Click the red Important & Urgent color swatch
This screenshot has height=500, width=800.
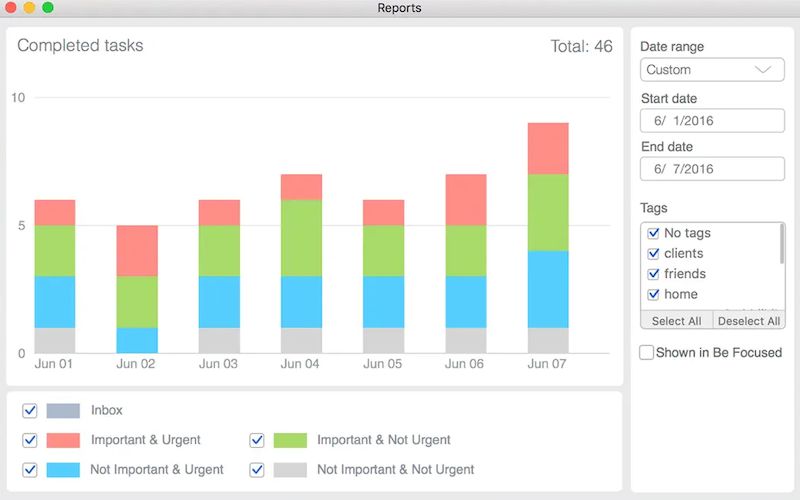pos(63,440)
